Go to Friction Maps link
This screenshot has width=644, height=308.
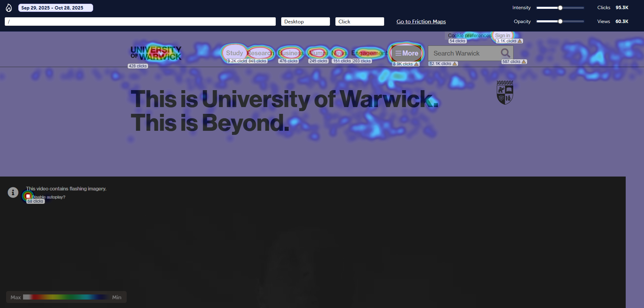tap(421, 22)
